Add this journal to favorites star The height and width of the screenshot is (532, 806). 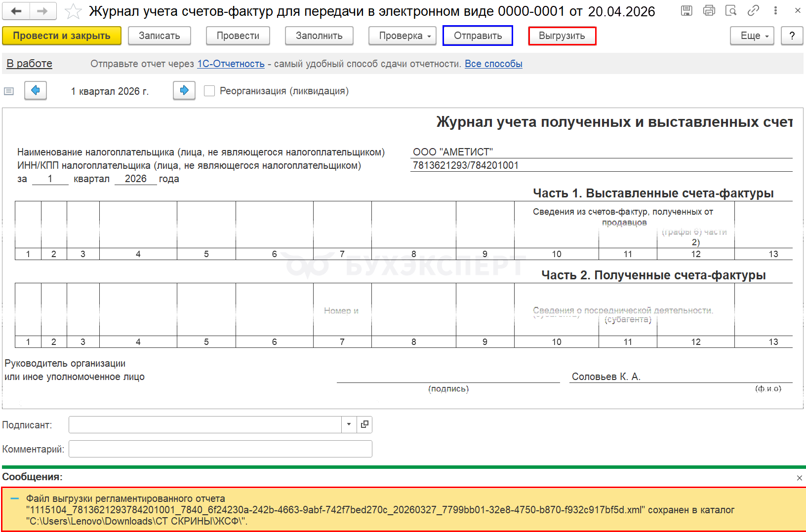73,11
